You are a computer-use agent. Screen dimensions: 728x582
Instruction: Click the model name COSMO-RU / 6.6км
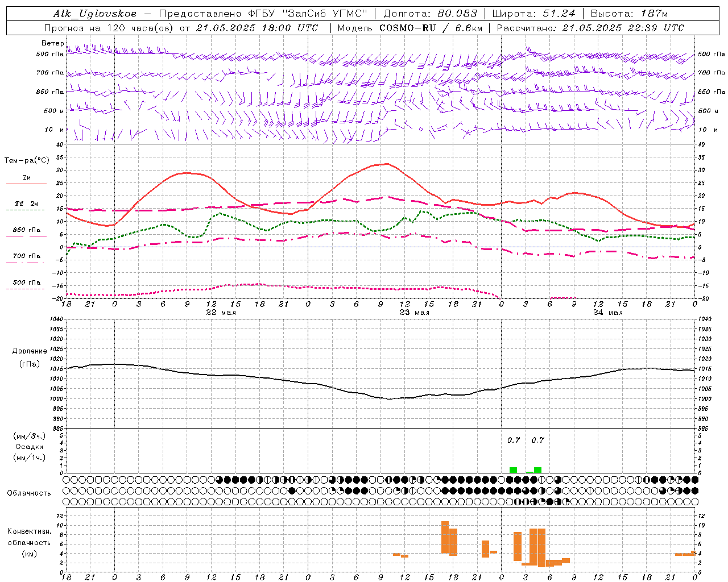(431, 28)
